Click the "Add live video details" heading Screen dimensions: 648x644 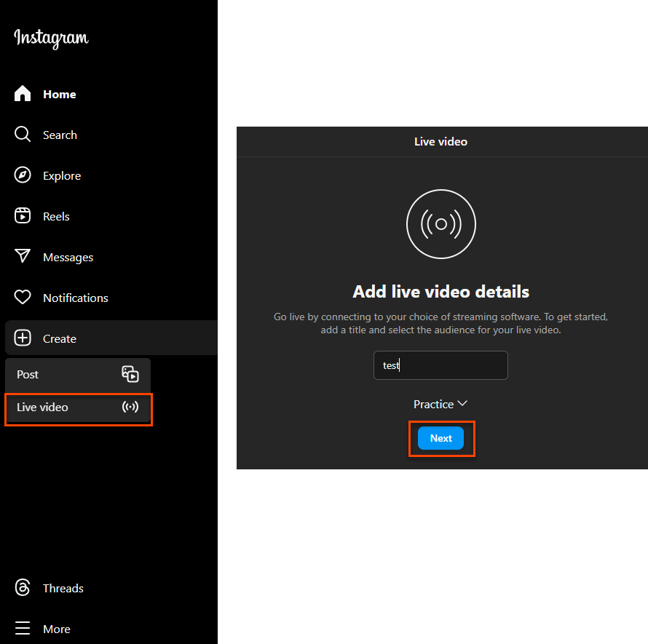[440, 292]
